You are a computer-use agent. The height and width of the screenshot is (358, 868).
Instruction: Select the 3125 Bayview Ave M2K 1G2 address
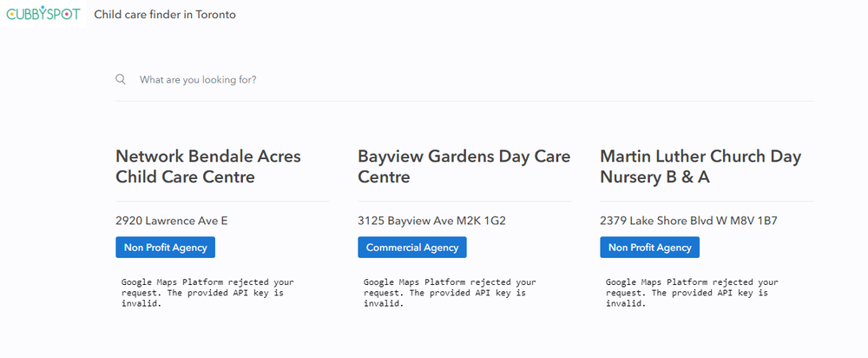[431, 221]
